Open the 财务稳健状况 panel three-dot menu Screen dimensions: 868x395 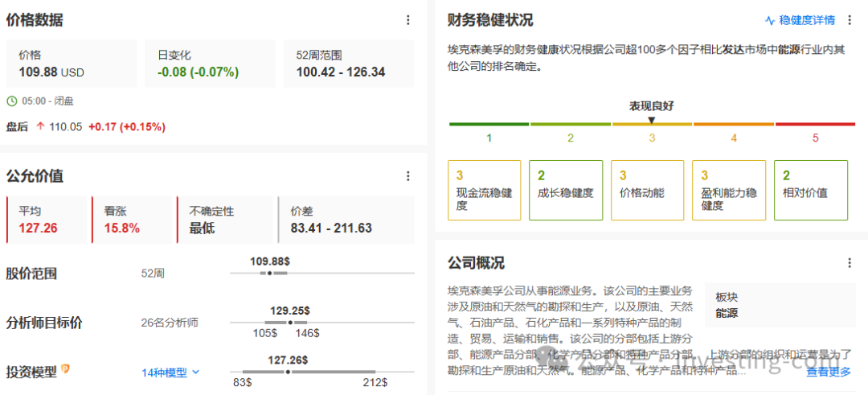pos(850,20)
